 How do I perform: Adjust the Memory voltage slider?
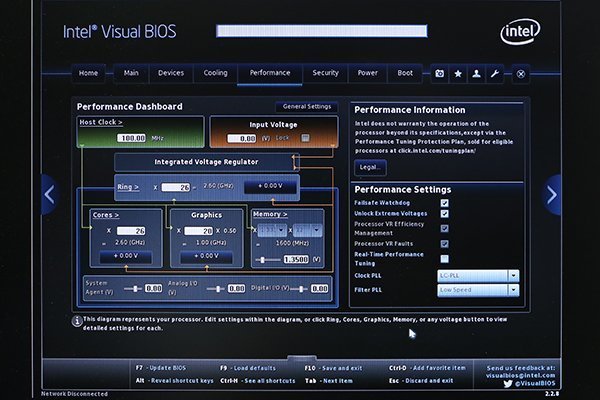pyautogui.click(x=264, y=260)
